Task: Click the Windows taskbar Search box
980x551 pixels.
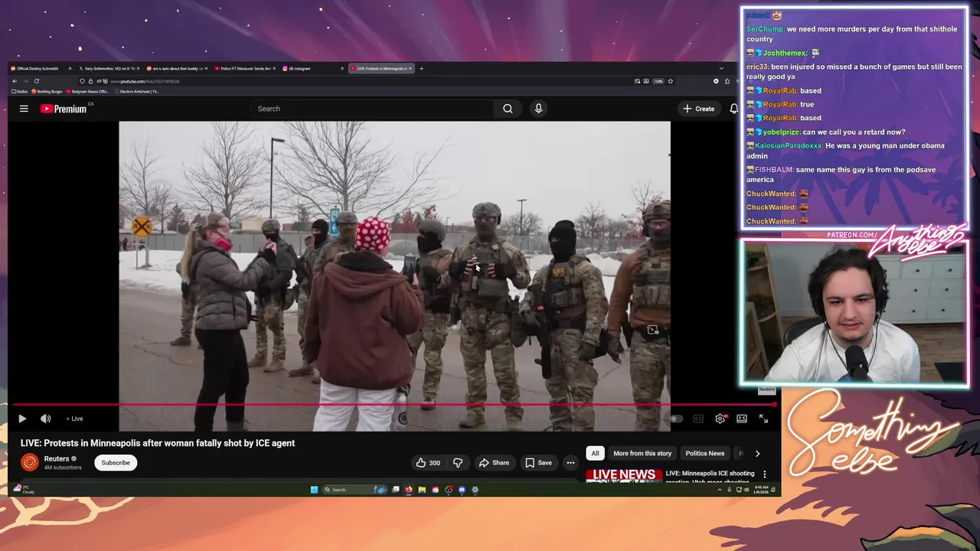Action: click(355, 490)
